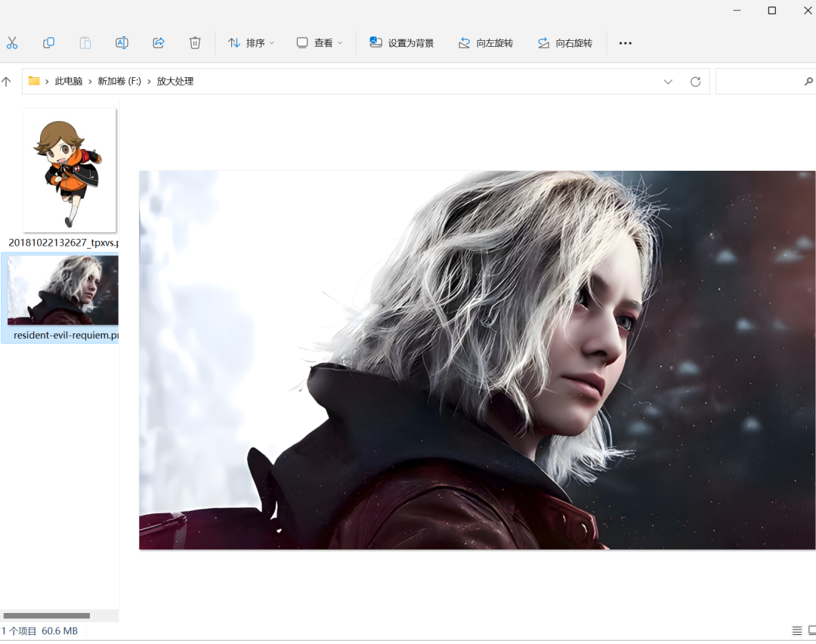Open address bar history dropdown arrow
The image size is (816, 644).
pyautogui.click(x=668, y=82)
